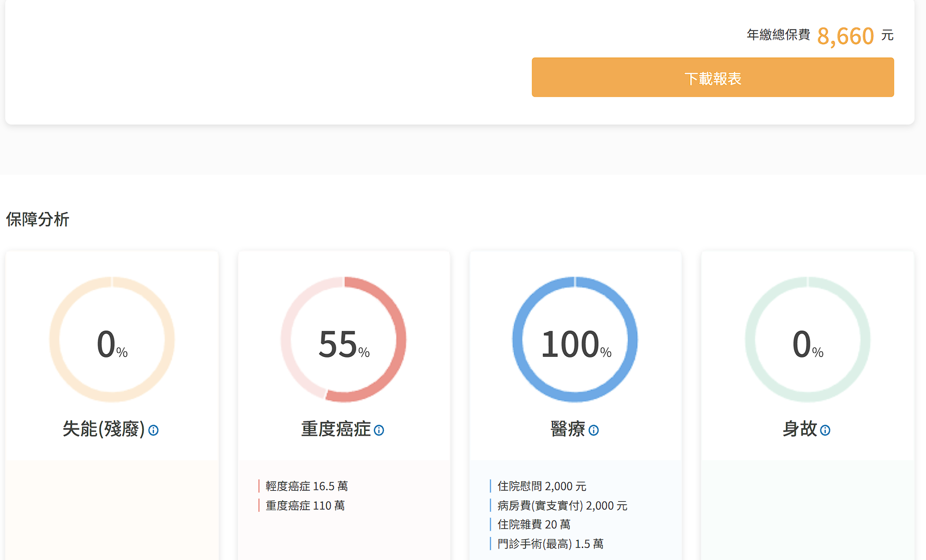Click the 輕度癌症 16.5 萬 line
926x560 pixels.
click(x=306, y=486)
